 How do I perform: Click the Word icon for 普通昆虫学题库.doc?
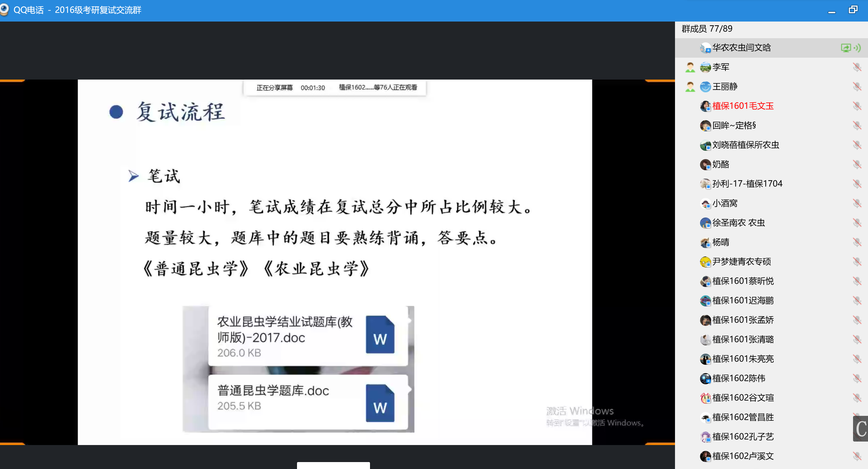[380, 403]
